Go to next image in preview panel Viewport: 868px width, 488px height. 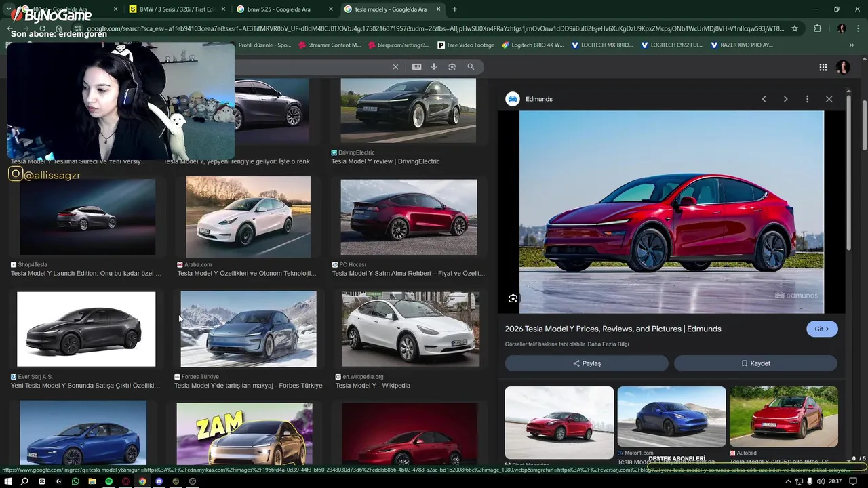coord(785,99)
